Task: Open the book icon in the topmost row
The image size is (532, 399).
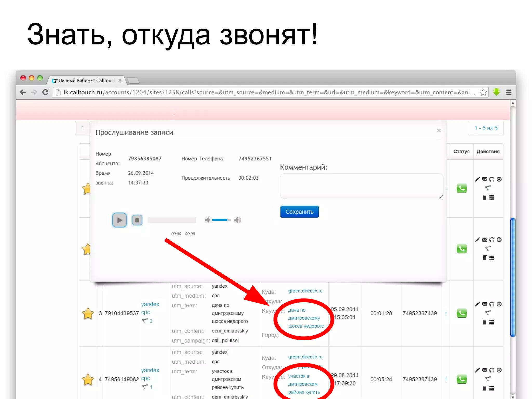Action: tap(484, 197)
